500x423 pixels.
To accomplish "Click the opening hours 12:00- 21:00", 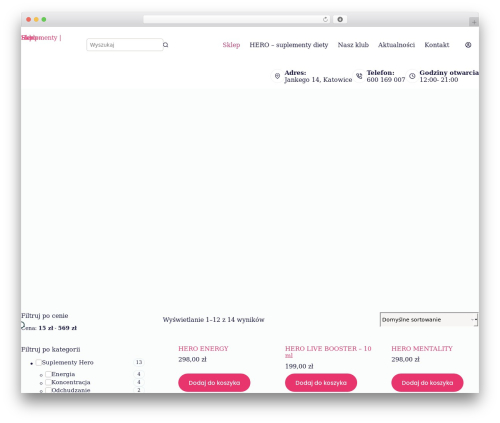I will 439,80.
